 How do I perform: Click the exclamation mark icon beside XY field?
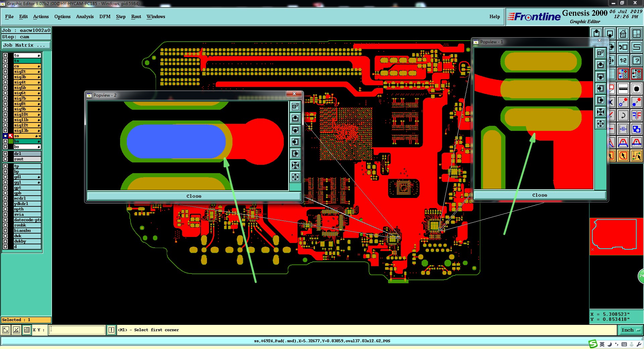click(x=111, y=330)
